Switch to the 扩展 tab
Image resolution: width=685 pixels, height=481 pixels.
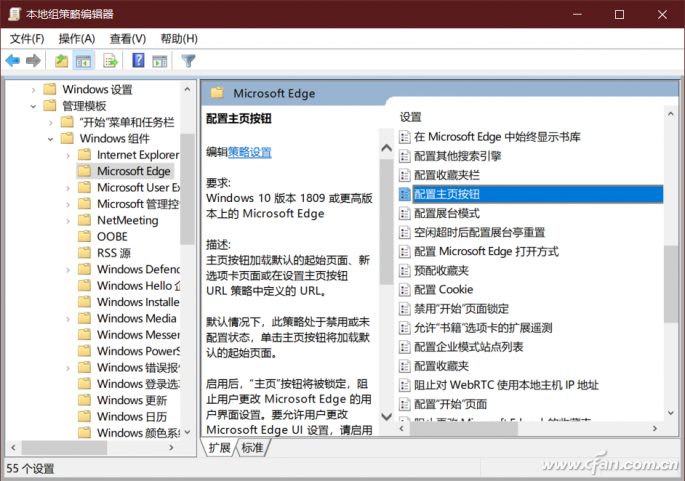[219, 448]
